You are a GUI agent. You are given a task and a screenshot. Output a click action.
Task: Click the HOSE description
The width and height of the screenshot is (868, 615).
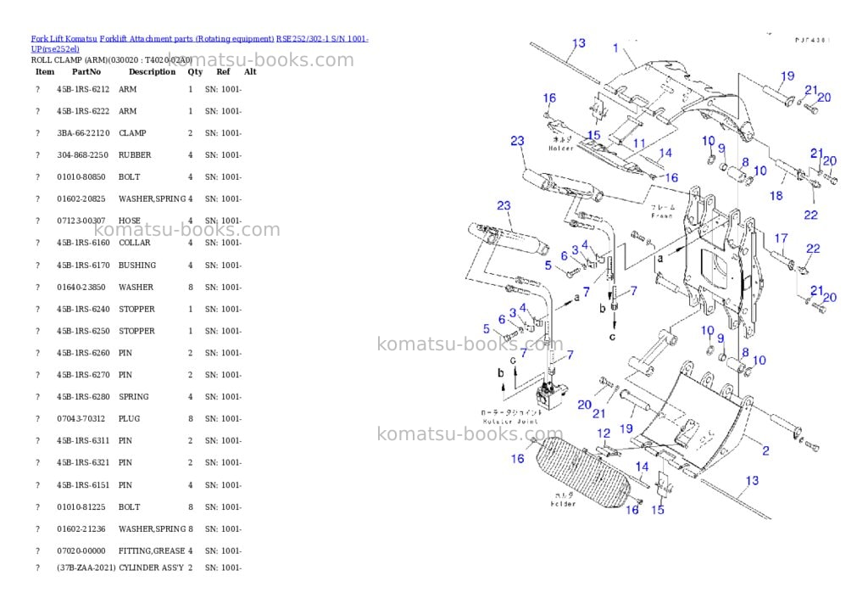(x=129, y=221)
